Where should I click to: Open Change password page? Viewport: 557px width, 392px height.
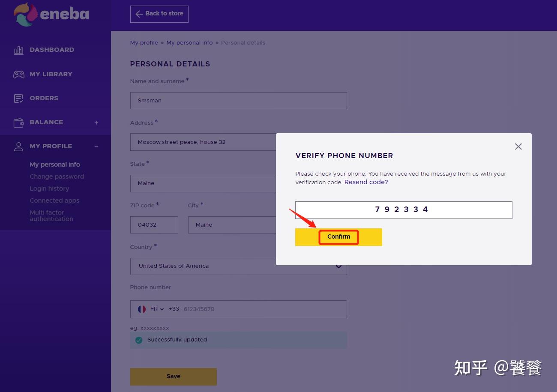point(57,177)
